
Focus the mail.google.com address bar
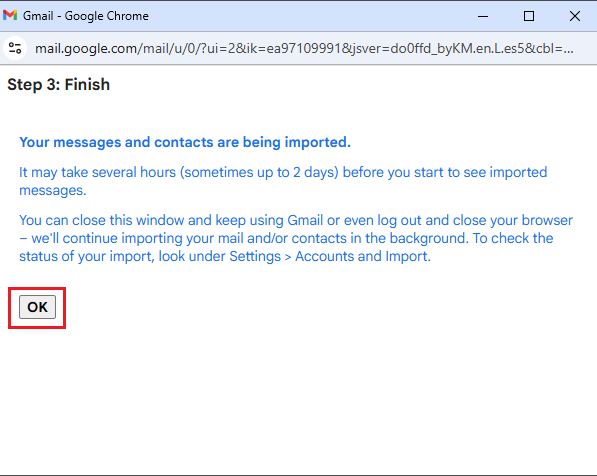304,49
